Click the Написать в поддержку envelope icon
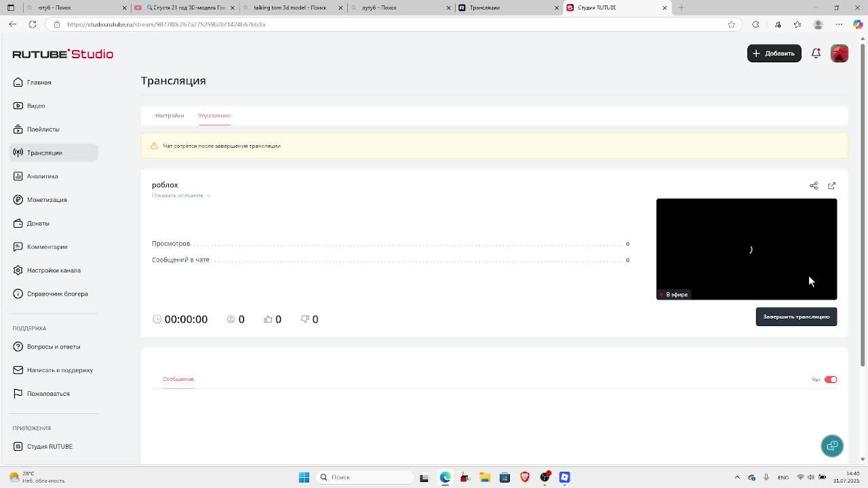Viewport: 868px width, 488px height. pos(18,370)
